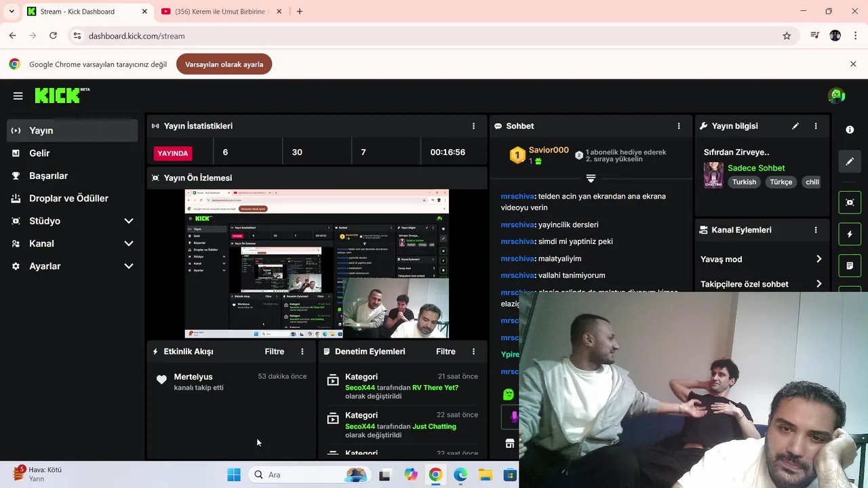Click the stat value 7
This screenshot has width=868, height=488.
tap(363, 152)
